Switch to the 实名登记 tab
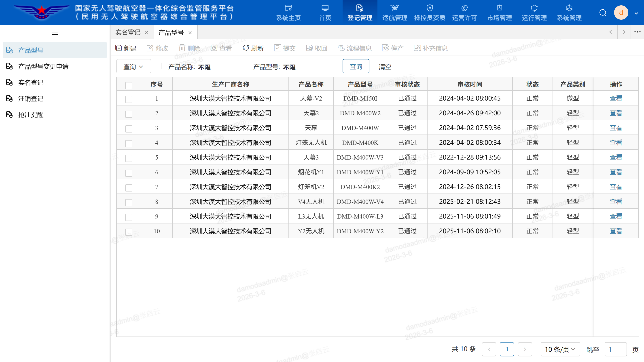Viewport: 644px width, 362px height. coord(128,32)
